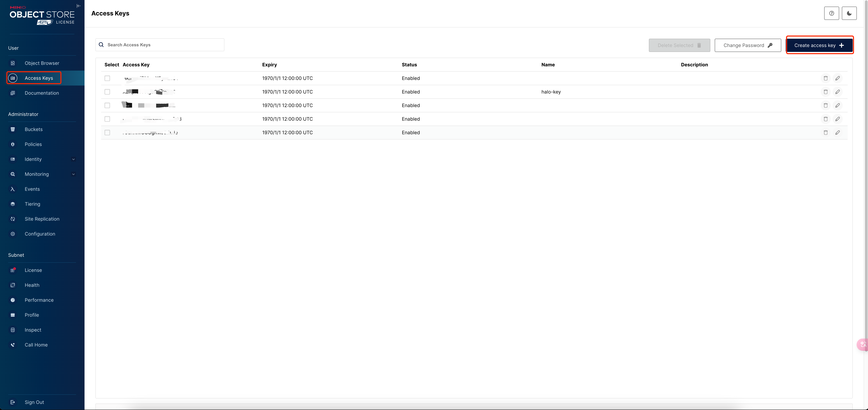Navigate to Documentation in sidebar
868x410 pixels.
click(x=42, y=92)
